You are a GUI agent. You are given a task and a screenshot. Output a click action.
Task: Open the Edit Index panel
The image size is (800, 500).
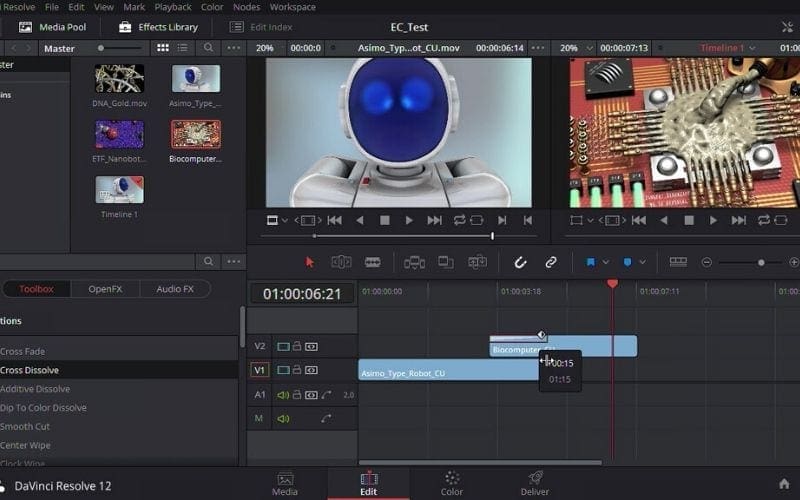pyautogui.click(x=261, y=27)
